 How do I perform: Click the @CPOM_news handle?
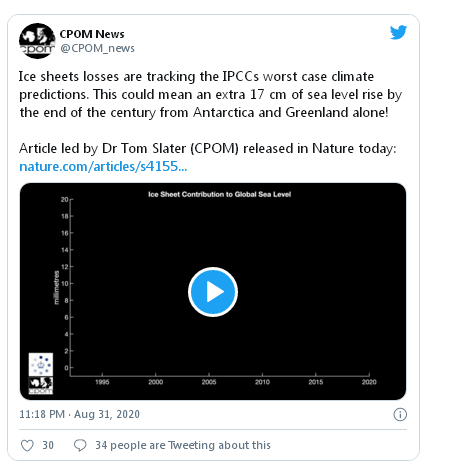97,48
